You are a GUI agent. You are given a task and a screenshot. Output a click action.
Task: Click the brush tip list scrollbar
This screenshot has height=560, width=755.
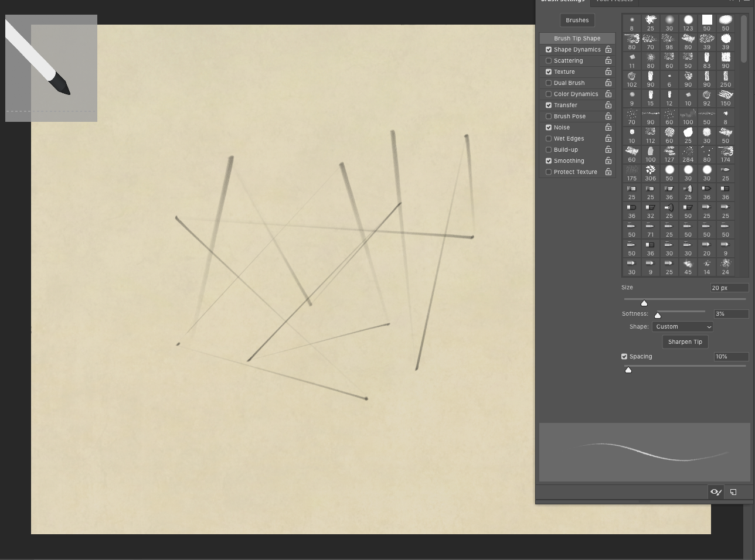pos(744,39)
